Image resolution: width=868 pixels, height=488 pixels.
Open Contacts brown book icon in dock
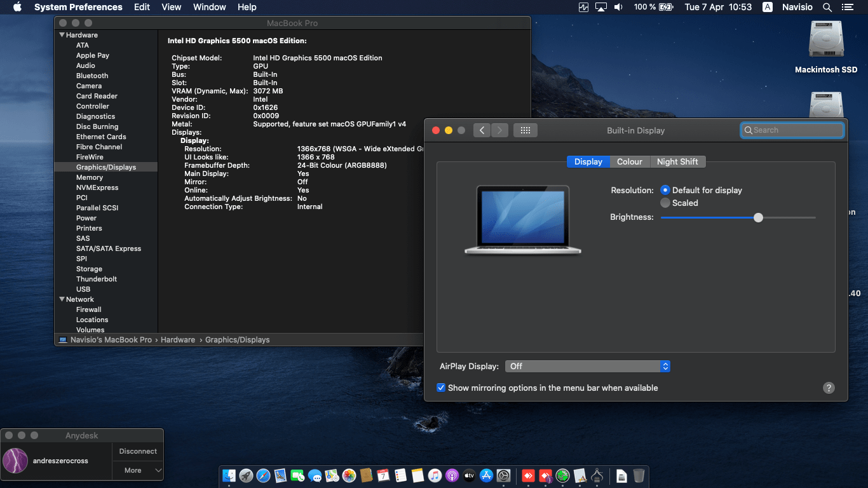(x=366, y=475)
